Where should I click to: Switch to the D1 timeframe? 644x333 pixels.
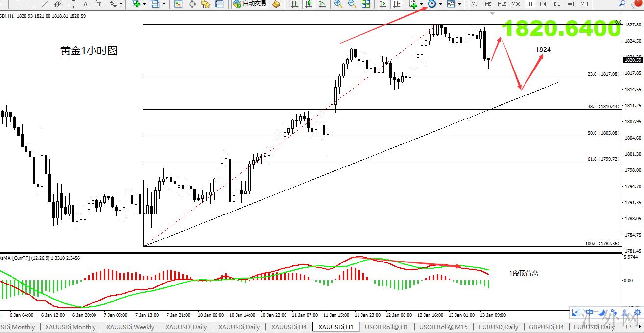557,4
